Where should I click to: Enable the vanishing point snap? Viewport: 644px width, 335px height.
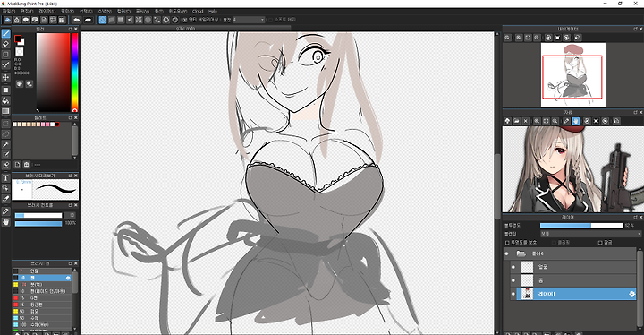[x=130, y=20]
